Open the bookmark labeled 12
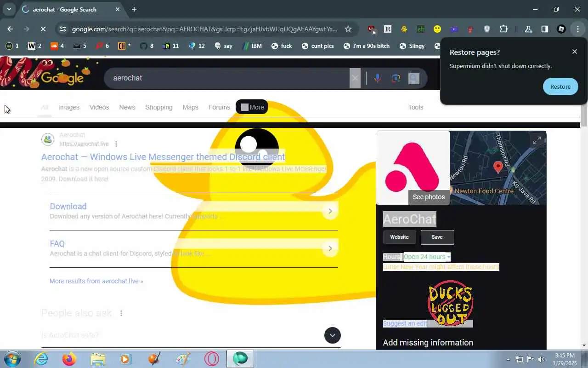Viewport: 588px width, 368px height. coord(196,46)
